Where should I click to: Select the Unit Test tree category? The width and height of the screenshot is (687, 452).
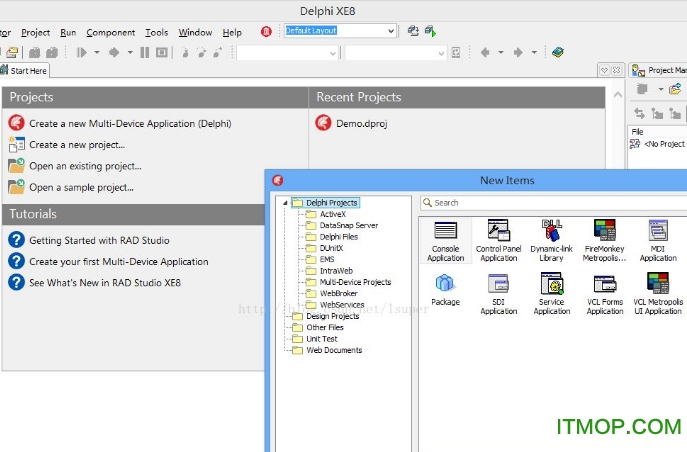click(x=321, y=339)
